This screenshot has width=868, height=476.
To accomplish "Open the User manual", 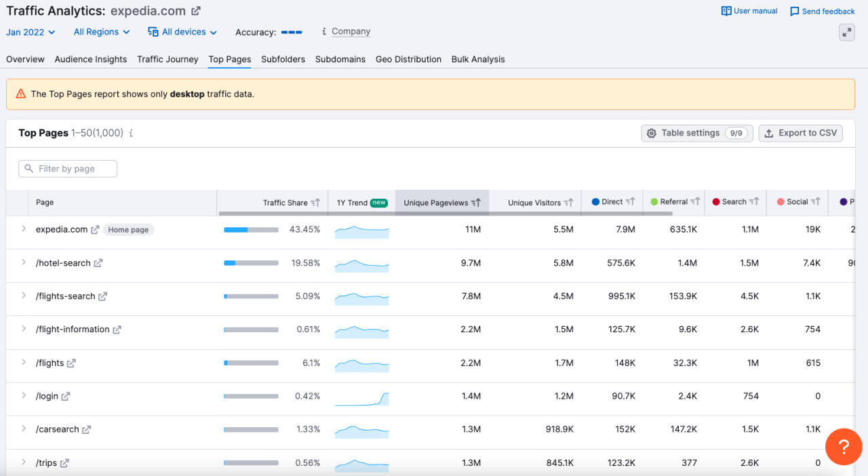I will pyautogui.click(x=749, y=11).
